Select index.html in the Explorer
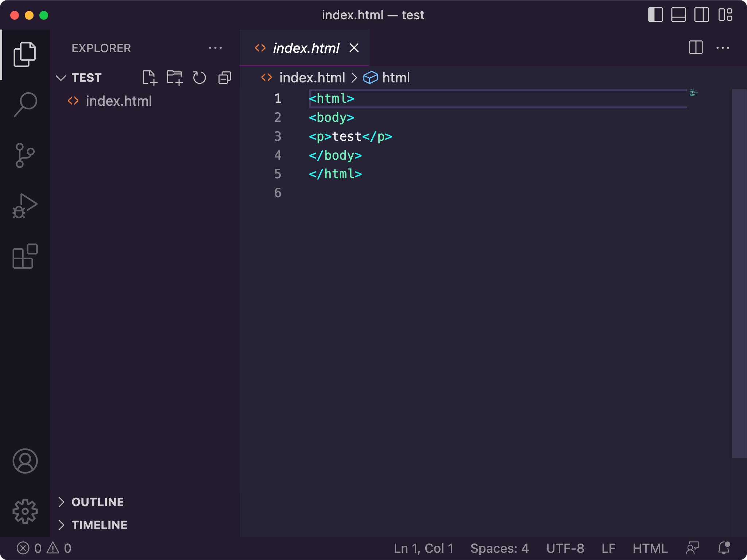Viewport: 747px width, 560px height. [x=119, y=101]
